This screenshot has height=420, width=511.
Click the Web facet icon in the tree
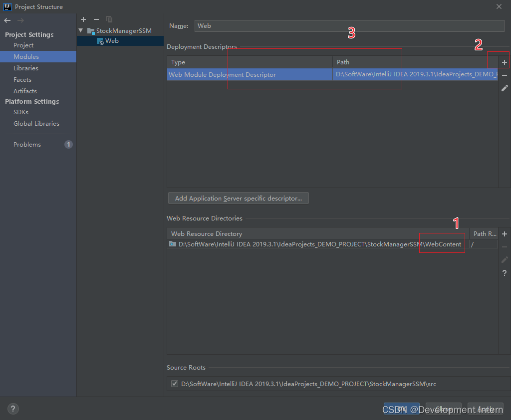pyautogui.click(x=100, y=41)
